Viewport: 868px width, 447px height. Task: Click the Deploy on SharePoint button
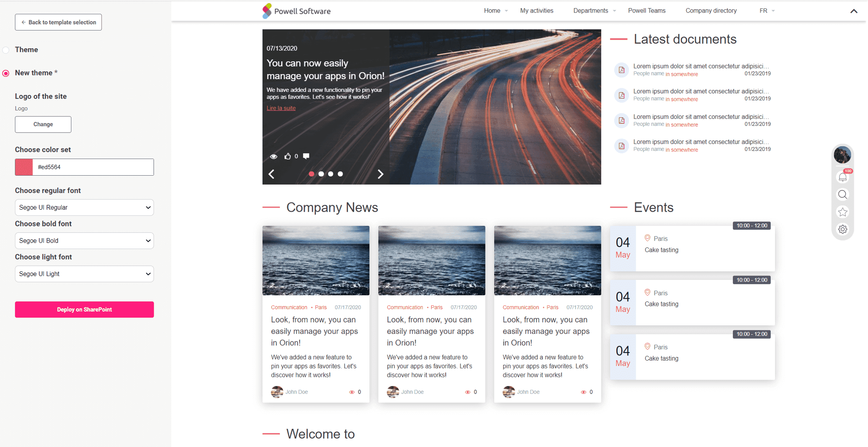click(84, 309)
